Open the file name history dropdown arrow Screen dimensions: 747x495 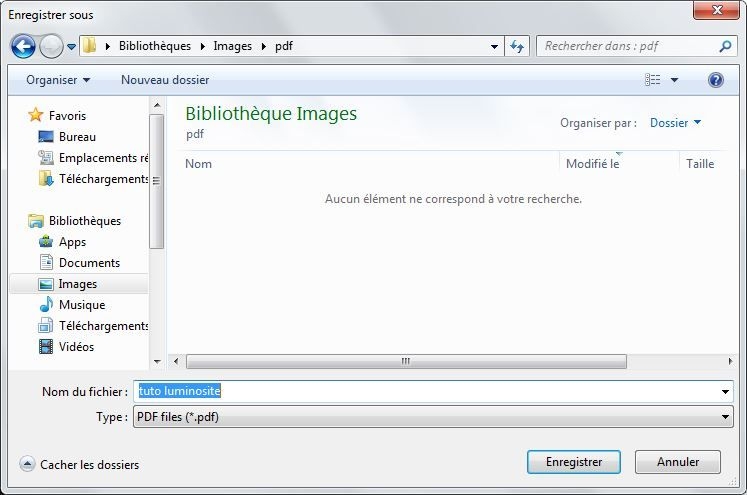coord(725,392)
